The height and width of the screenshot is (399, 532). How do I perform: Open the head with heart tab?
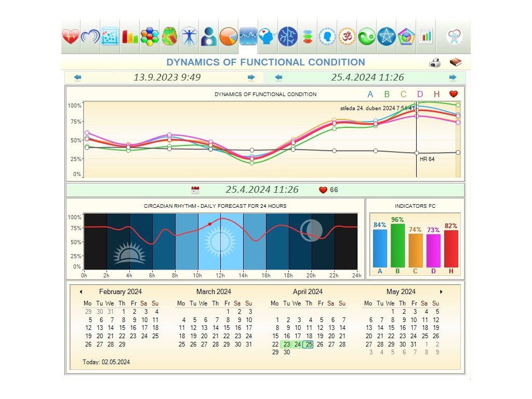point(268,36)
